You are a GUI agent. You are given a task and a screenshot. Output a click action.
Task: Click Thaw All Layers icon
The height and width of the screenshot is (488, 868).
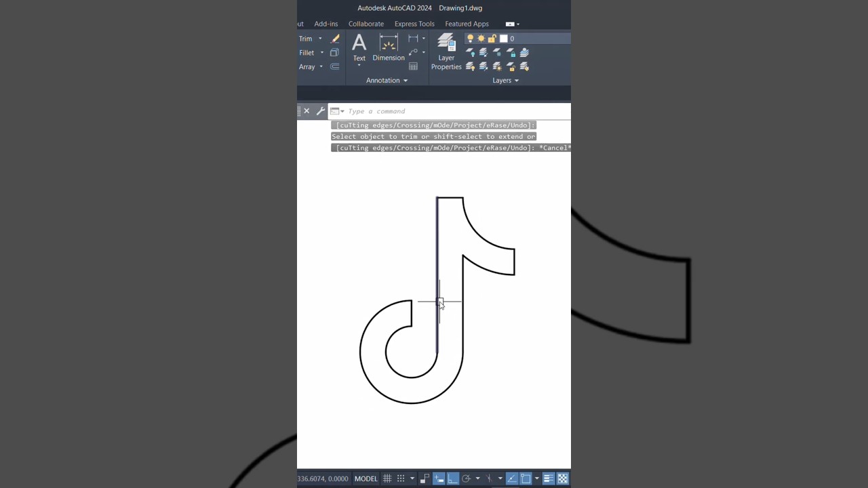pyautogui.click(x=497, y=66)
